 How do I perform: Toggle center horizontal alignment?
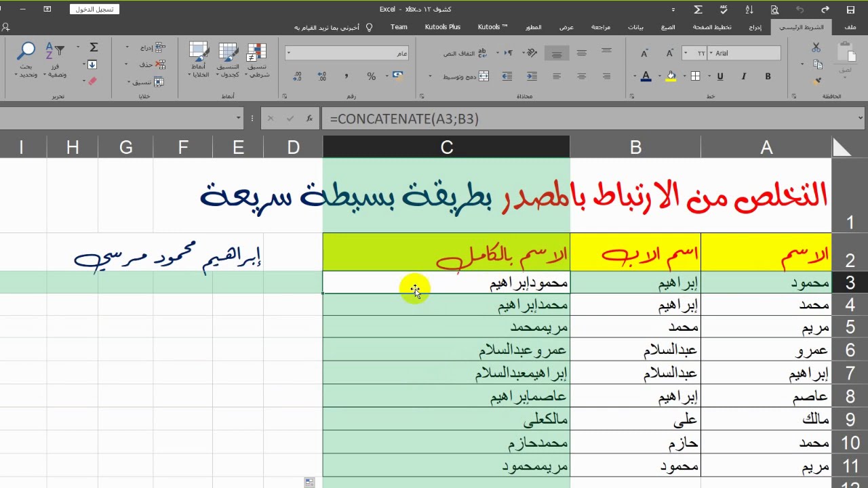point(581,77)
